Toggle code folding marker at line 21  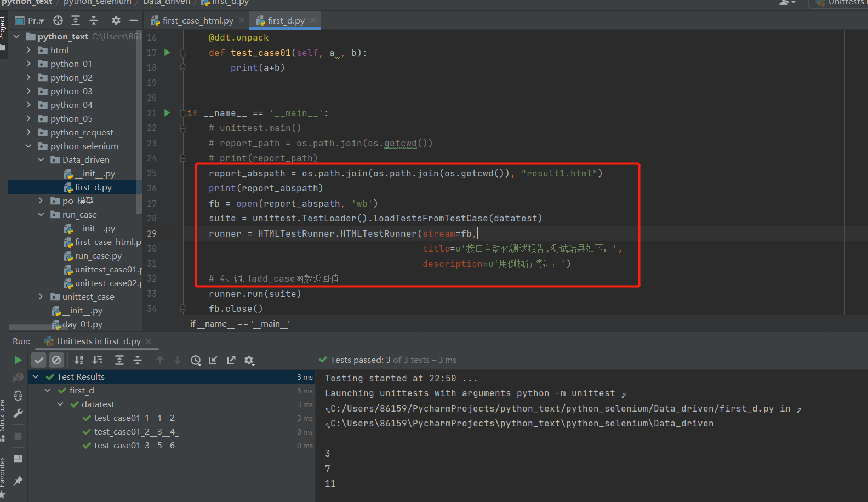(x=183, y=113)
